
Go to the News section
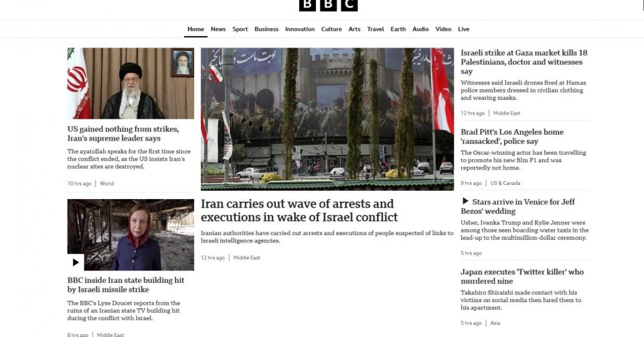pyautogui.click(x=218, y=29)
